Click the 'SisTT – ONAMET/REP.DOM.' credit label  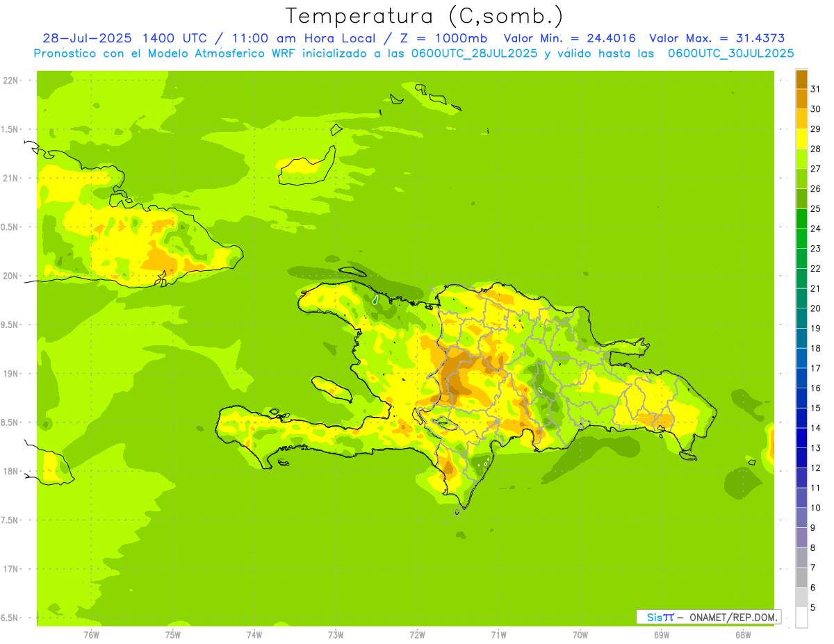tap(708, 617)
